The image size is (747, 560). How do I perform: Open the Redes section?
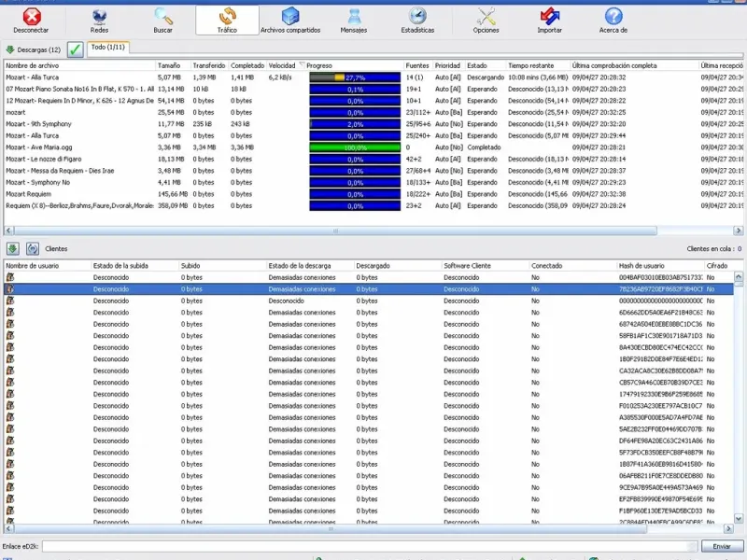(99, 20)
